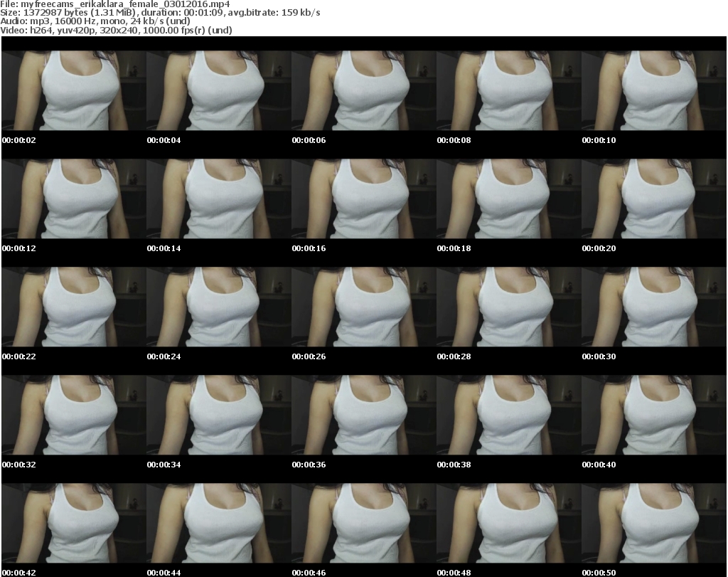Select the frame thumbnail labeled 00:00:10

tap(654, 90)
